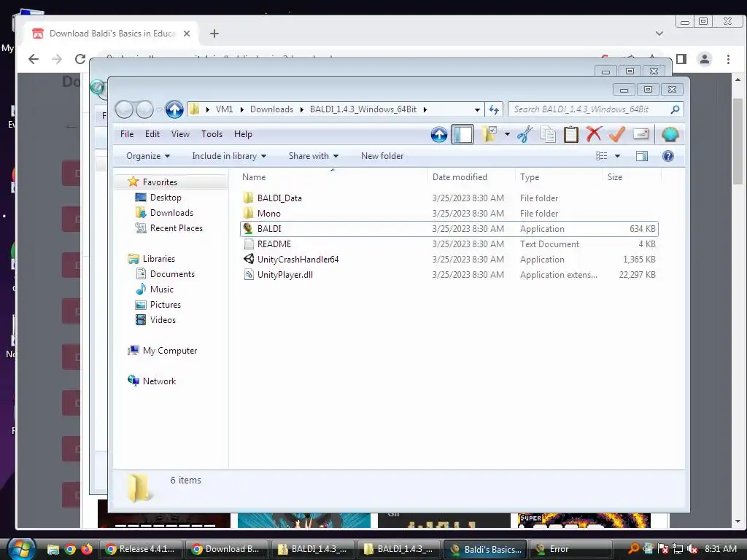Expand the arrow after the Downloads breadcrumb
The image size is (747, 560).
(302, 109)
